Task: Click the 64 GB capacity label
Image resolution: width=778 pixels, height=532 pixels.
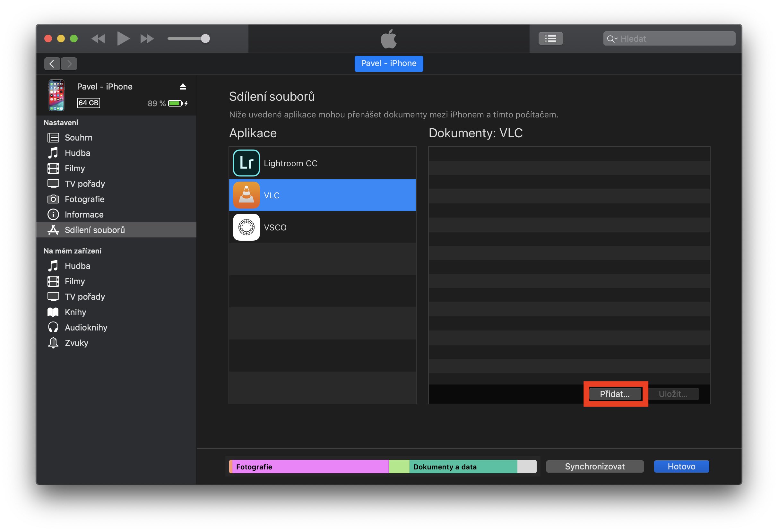Action: click(x=88, y=103)
